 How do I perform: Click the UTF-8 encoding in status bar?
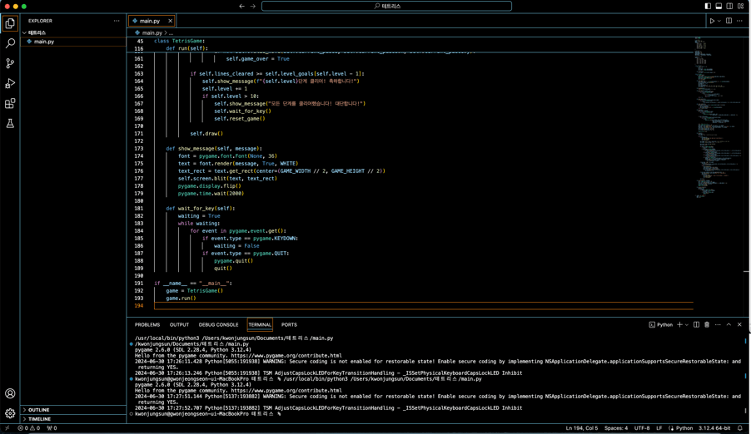pyautogui.click(x=641, y=428)
